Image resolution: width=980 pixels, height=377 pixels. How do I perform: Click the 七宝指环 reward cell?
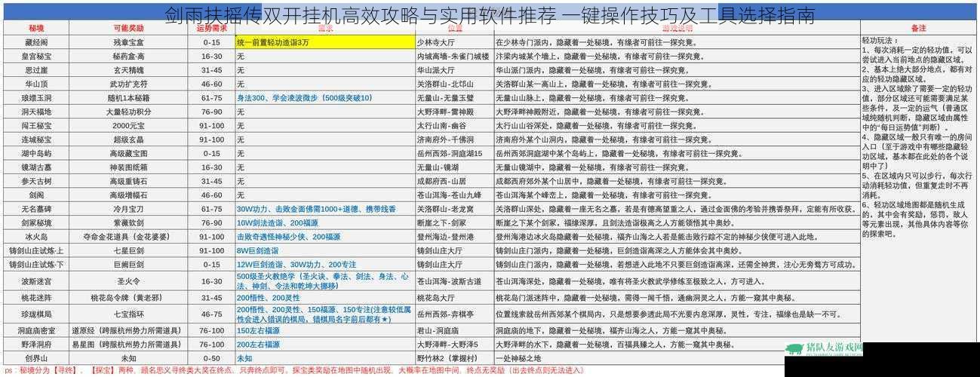(x=128, y=314)
